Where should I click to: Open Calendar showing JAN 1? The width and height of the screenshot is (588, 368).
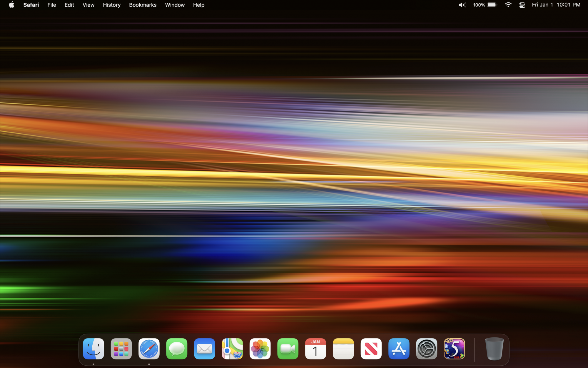click(315, 349)
